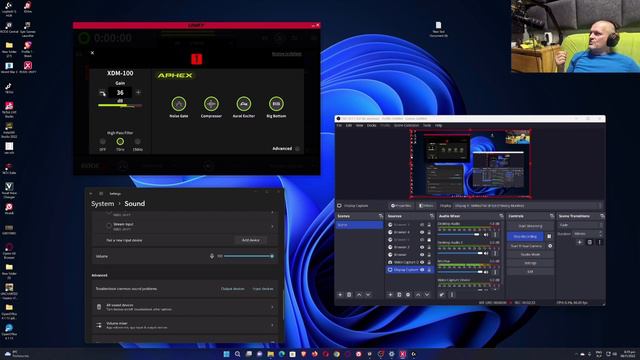Viewport: 640px width, 360px height.
Task: Toggle visibility of Video Capture 2 source
Action: pos(422,262)
